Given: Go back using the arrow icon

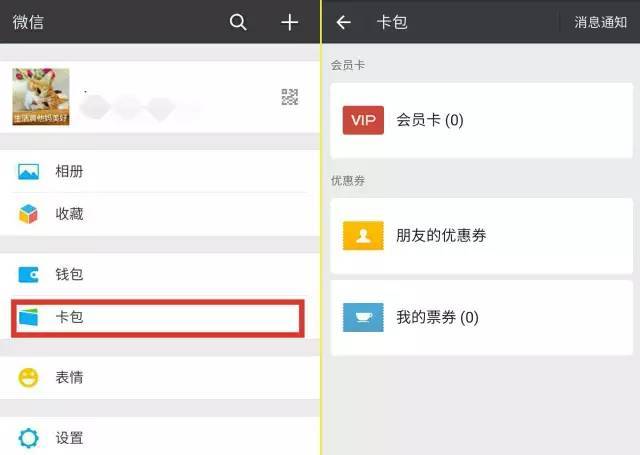Looking at the screenshot, I should coord(343,22).
